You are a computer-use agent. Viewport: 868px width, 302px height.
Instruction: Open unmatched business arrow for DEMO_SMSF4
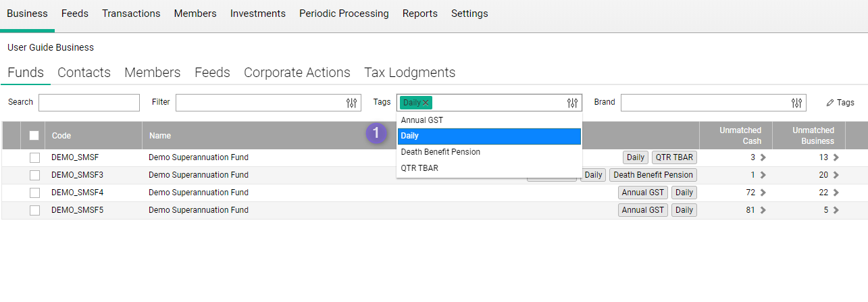[836, 193]
